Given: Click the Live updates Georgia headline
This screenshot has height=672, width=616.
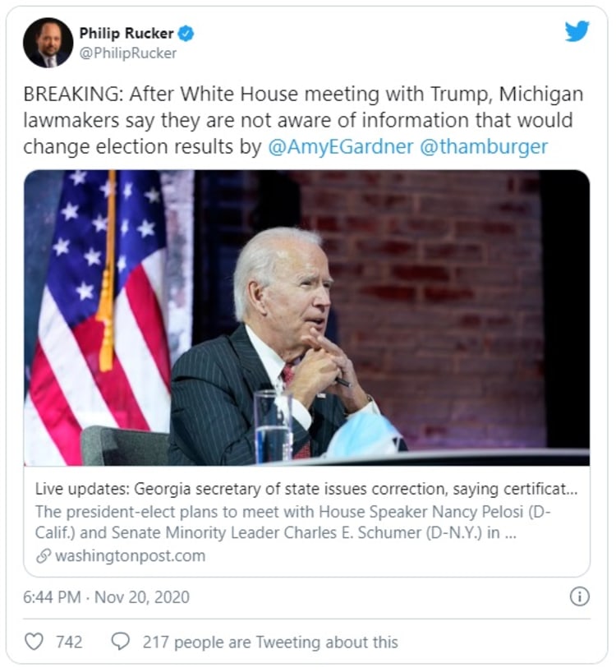Looking at the screenshot, I should click(306, 490).
